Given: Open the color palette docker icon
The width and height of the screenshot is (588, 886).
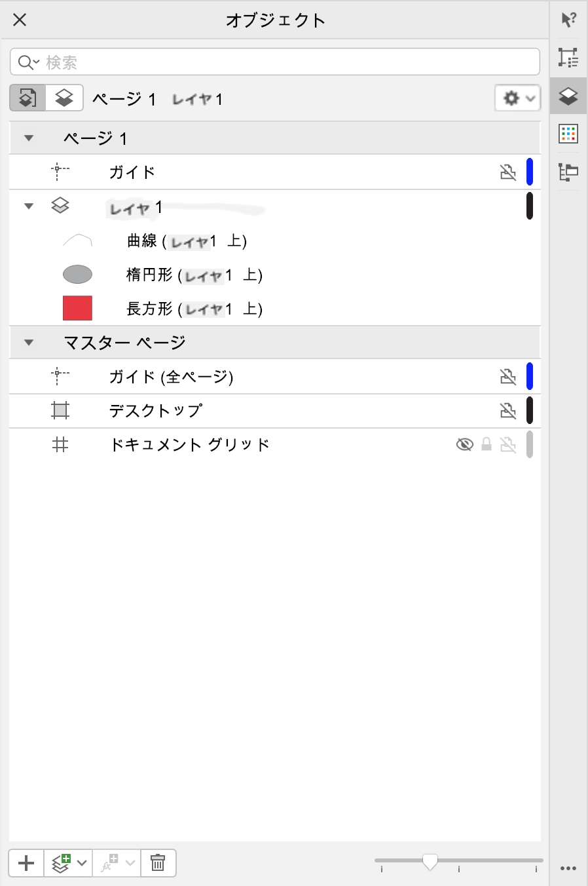Looking at the screenshot, I should [568, 134].
